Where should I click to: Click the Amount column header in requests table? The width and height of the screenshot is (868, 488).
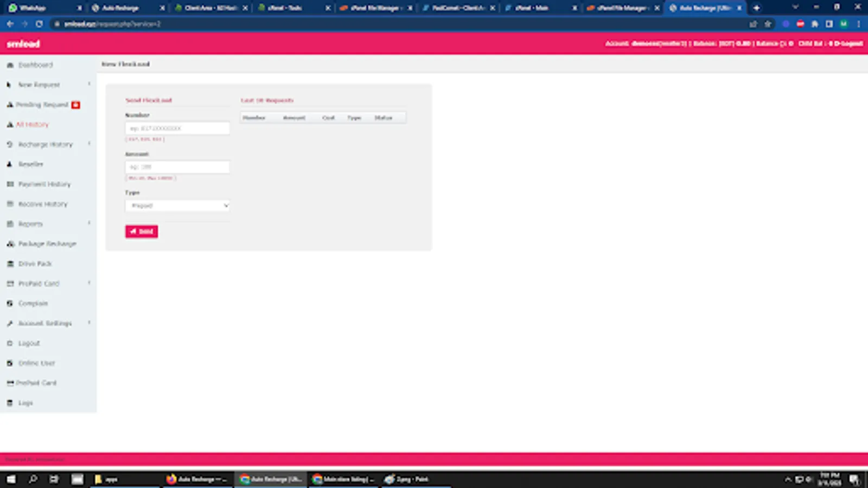click(x=294, y=118)
